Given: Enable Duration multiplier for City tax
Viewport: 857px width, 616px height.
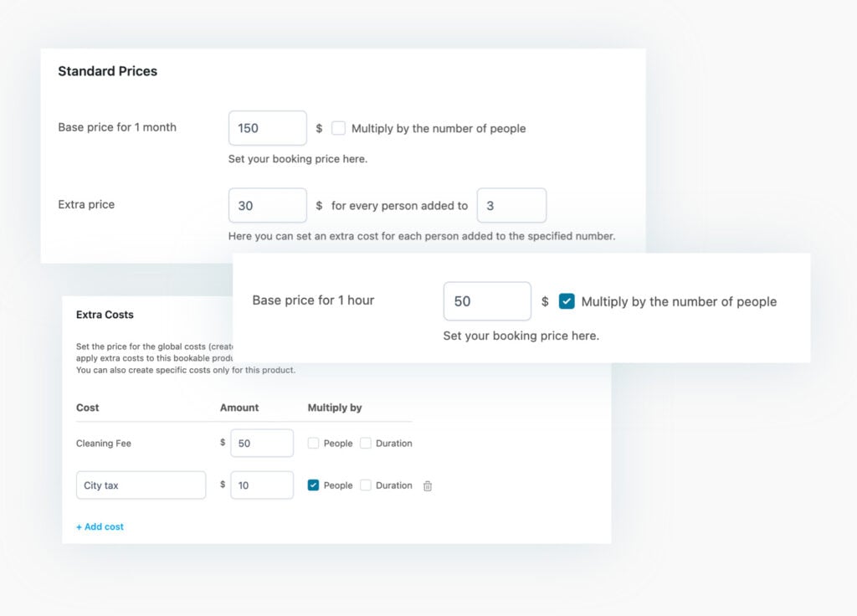Looking at the screenshot, I should [x=366, y=485].
